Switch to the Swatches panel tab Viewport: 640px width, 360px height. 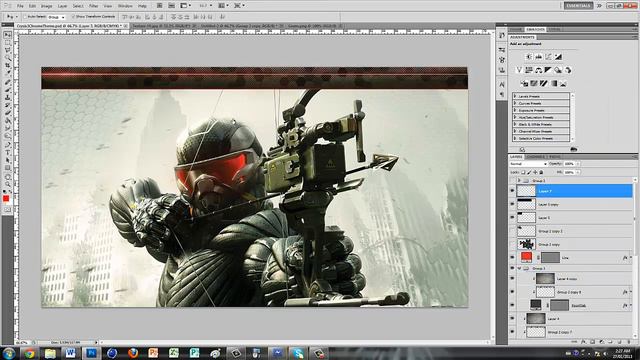(535, 29)
